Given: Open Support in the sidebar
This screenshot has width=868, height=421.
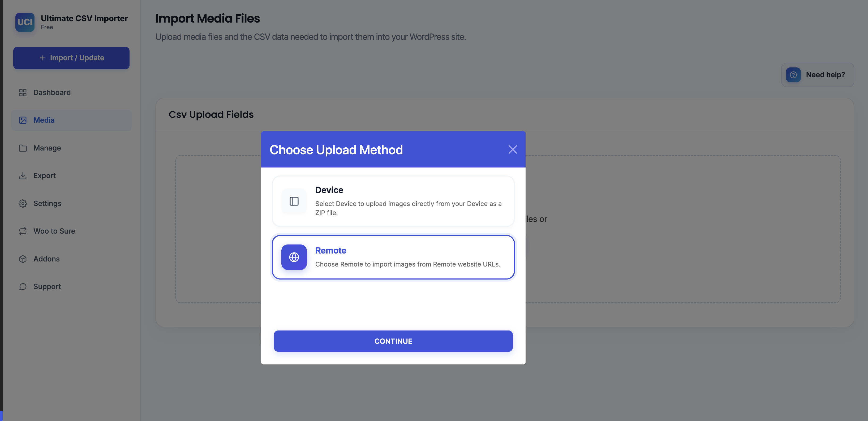Looking at the screenshot, I should [x=71, y=286].
